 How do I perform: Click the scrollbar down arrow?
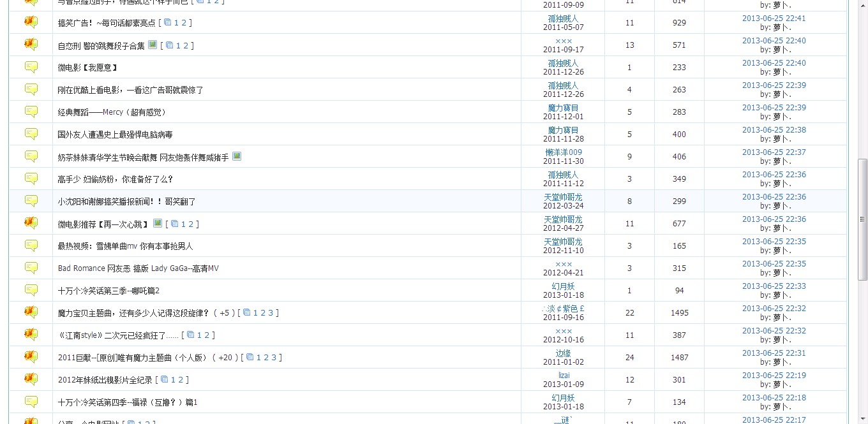(x=862, y=419)
